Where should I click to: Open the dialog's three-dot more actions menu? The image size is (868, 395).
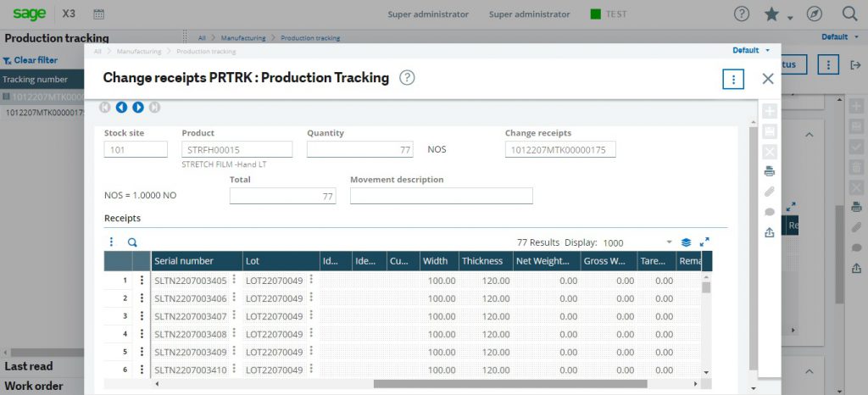pos(733,79)
